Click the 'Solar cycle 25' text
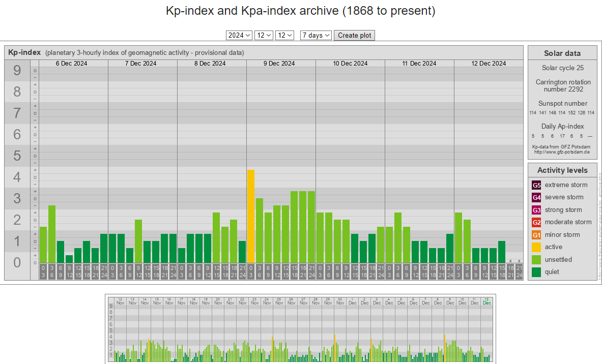602x364 pixels. coord(562,68)
